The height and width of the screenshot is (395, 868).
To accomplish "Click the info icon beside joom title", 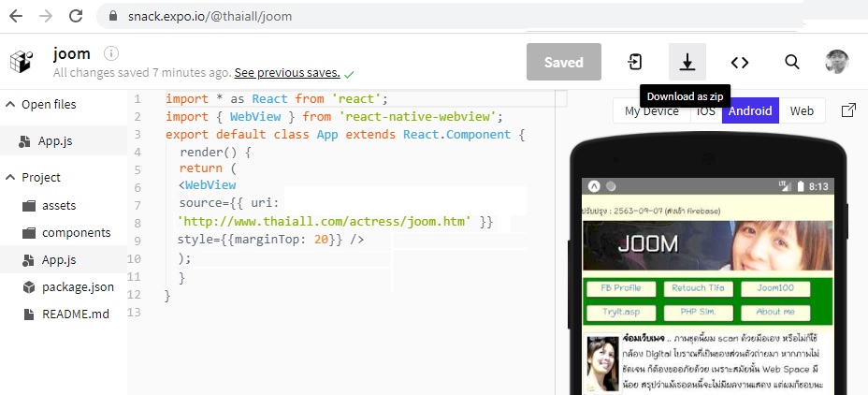I will pyautogui.click(x=111, y=53).
